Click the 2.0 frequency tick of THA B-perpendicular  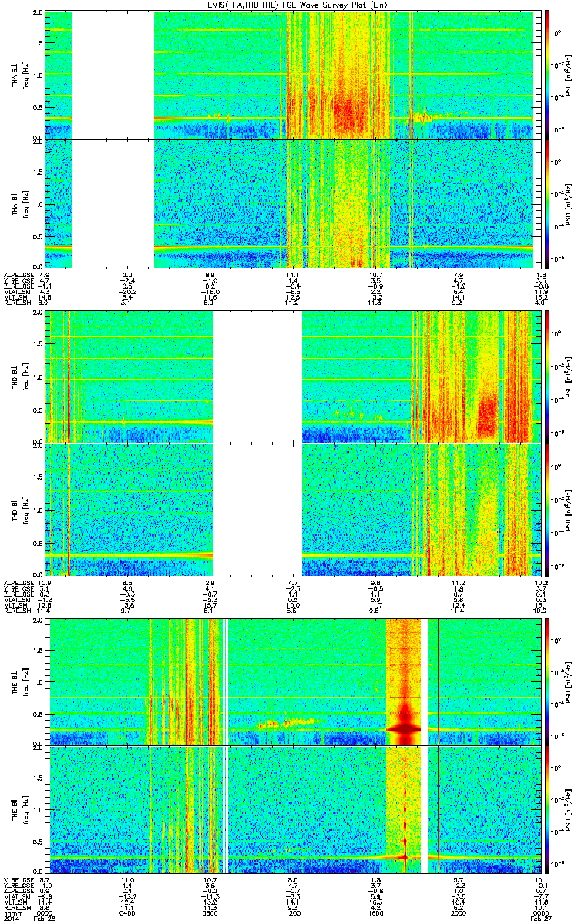(39, 14)
